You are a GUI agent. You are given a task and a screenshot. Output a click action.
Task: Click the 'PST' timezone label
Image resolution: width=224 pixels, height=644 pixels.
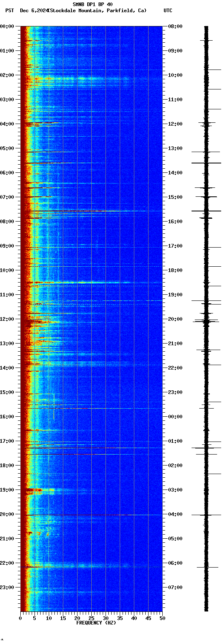(x=9, y=11)
